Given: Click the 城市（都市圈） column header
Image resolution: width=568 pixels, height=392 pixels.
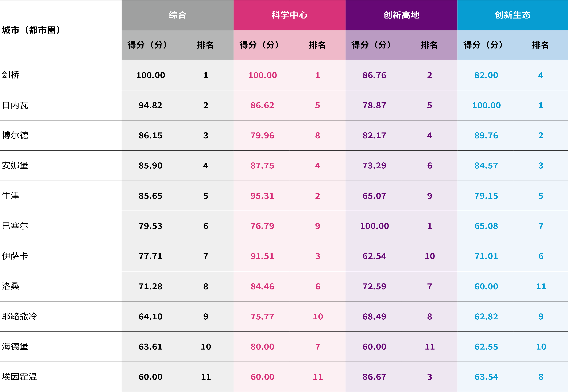Looking at the screenshot, I should pyautogui.click(x=31, y=30).
